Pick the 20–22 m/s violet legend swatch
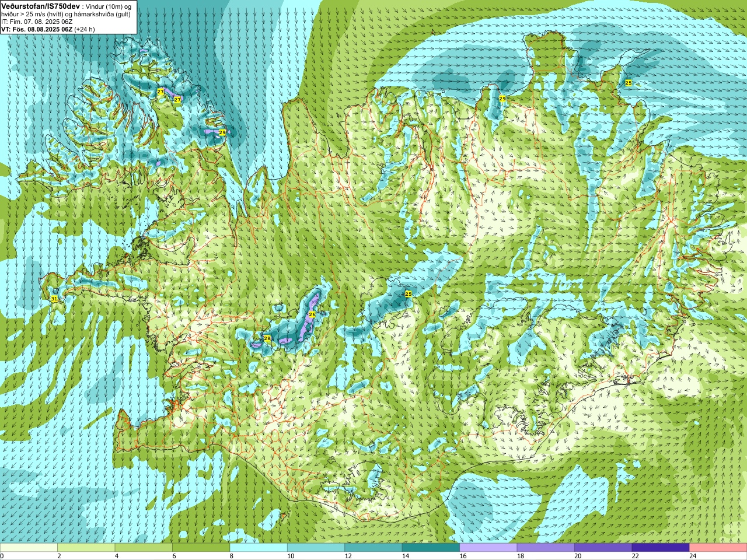 (x=603, y=548)
